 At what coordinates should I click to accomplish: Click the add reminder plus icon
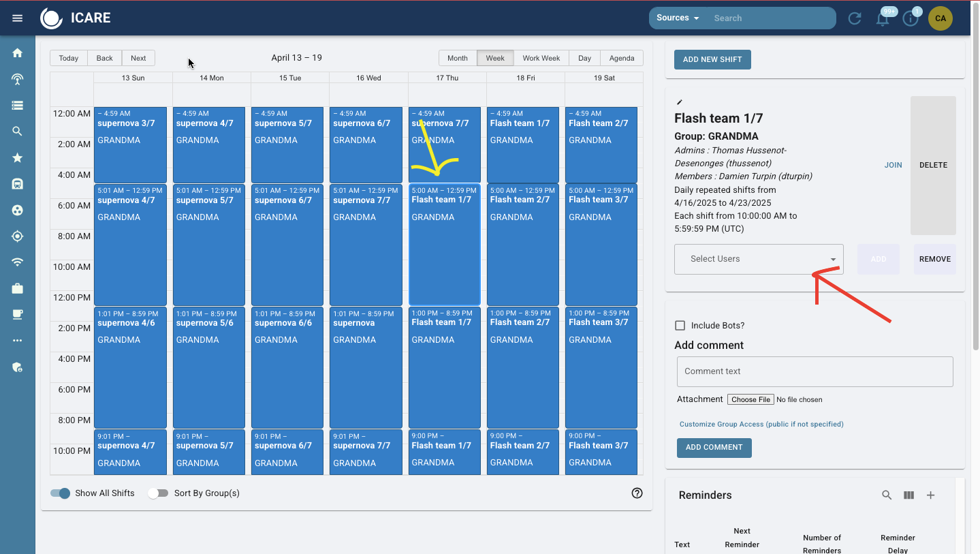click(930, 495)
